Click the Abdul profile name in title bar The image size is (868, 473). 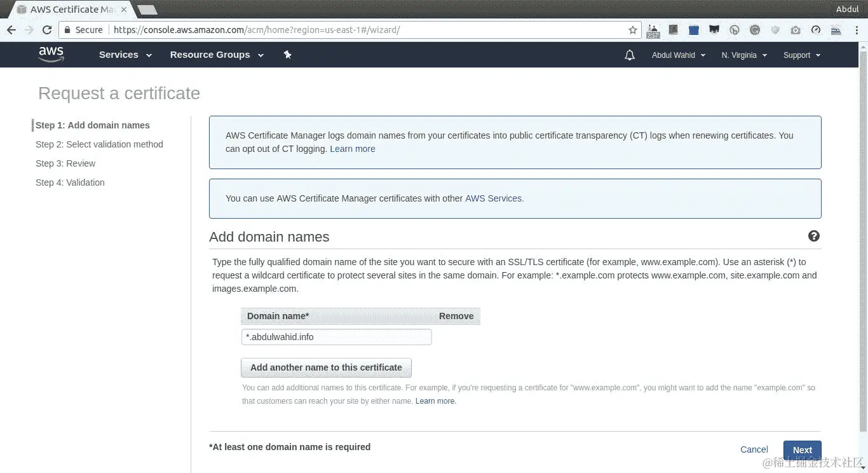[x=848, y=9]
